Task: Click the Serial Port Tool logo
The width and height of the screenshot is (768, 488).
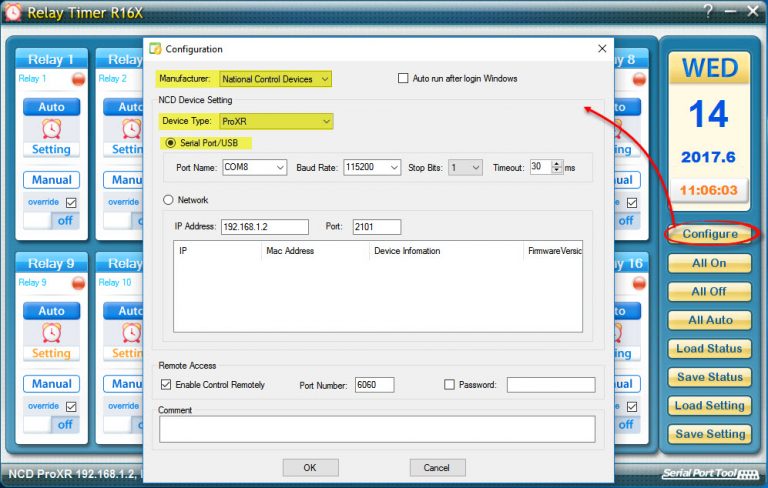Action: 708,473
